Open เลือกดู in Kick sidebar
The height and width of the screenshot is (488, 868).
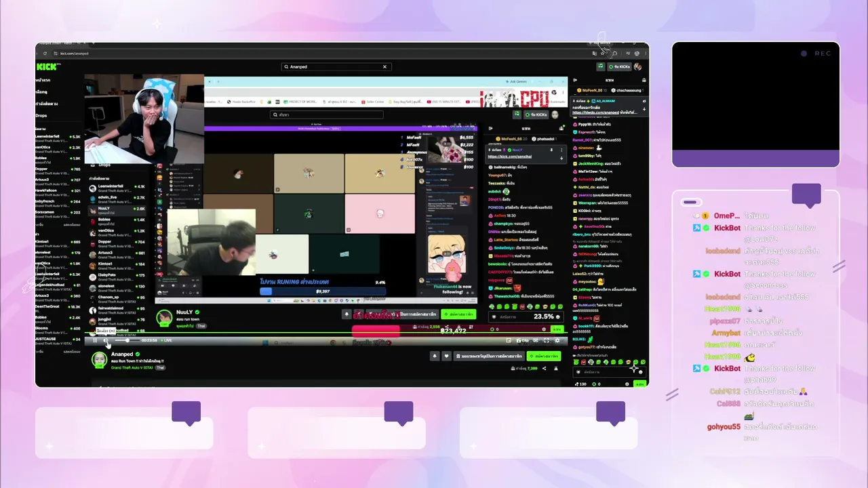click(x=41, y=91)
